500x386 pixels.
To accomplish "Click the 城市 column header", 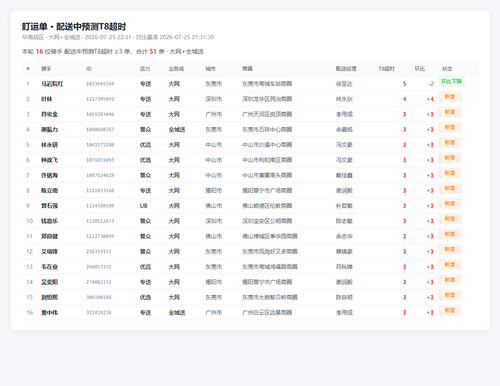I will click(x=210, y=69).
